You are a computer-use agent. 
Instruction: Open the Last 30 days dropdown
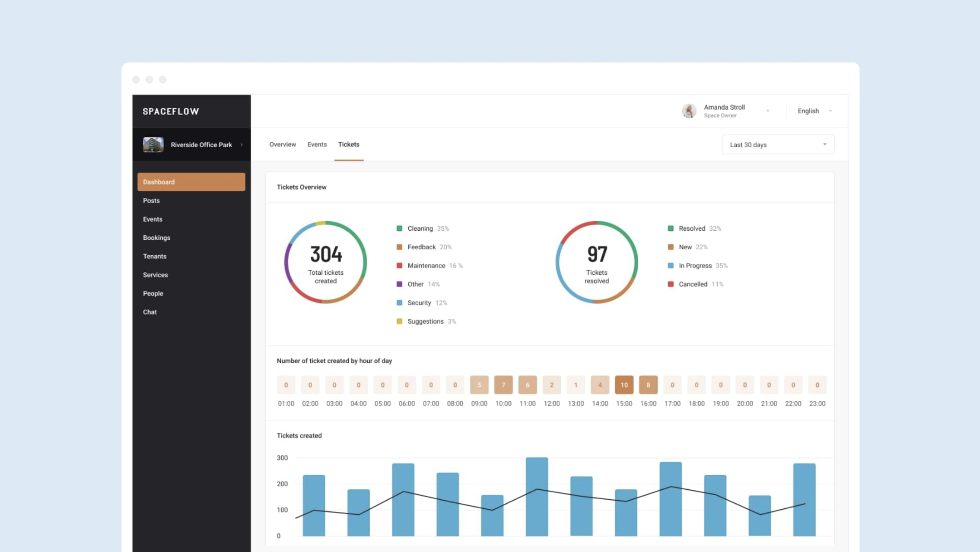[x=778, y=145]
